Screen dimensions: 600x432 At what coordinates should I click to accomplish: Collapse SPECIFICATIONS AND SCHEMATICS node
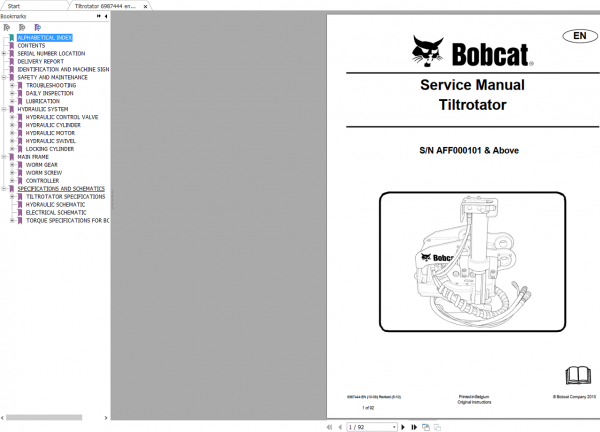click(4, 189)
